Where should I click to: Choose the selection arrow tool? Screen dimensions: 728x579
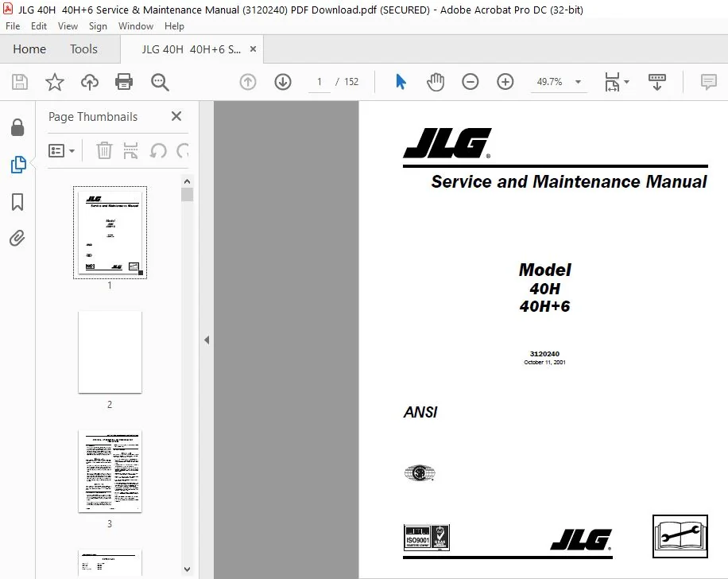[401, 82]
